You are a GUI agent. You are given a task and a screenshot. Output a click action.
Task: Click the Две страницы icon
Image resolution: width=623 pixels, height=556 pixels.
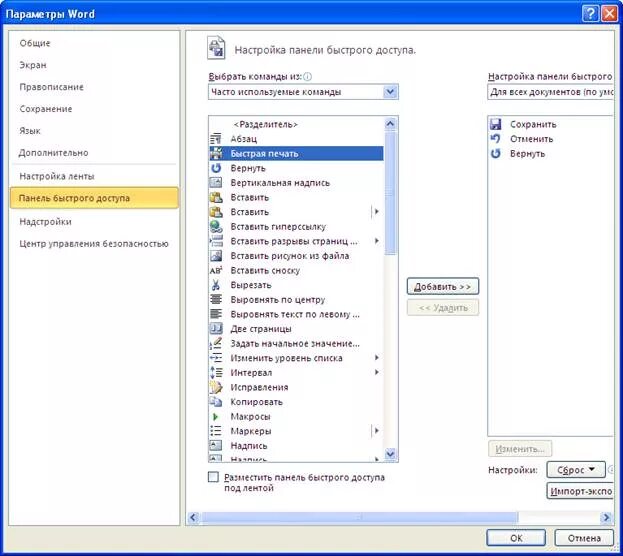[216, 329]
